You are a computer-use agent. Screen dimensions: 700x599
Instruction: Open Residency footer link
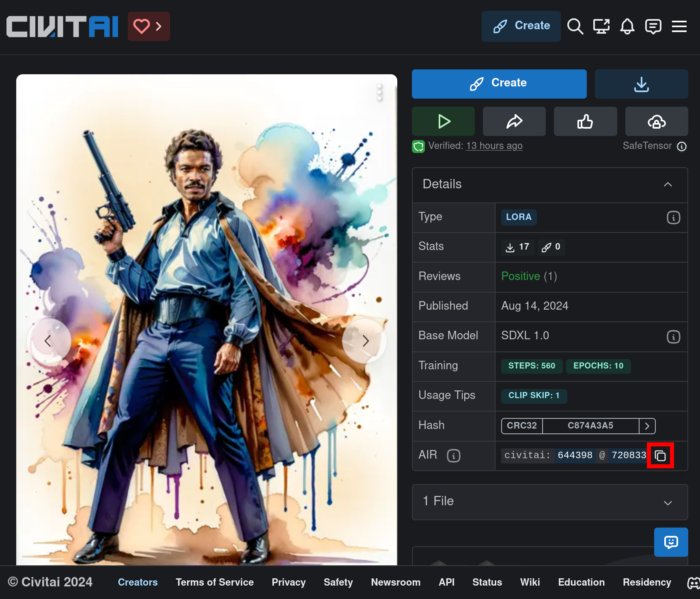point(647,582)
